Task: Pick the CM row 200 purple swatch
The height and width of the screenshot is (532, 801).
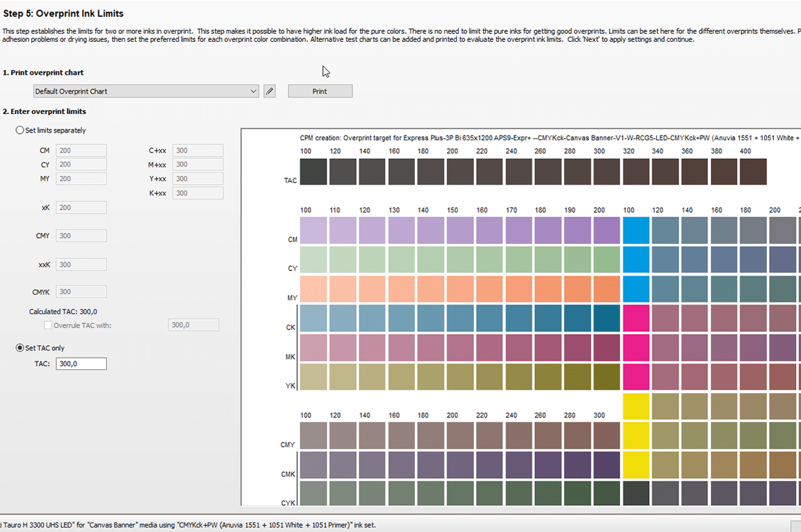Action: [606, 230]
